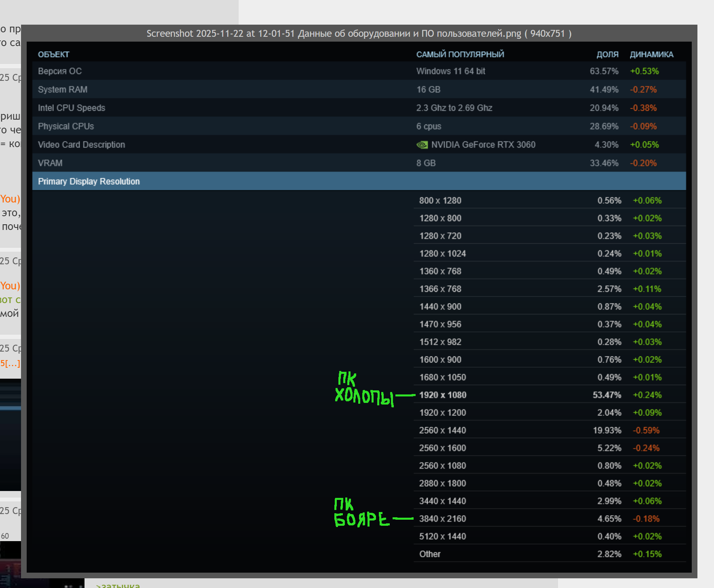This screenshot has width=714, height=588.
Task: Select the 1360 x 768 resolution entry
Action: (x=440, y=271)
